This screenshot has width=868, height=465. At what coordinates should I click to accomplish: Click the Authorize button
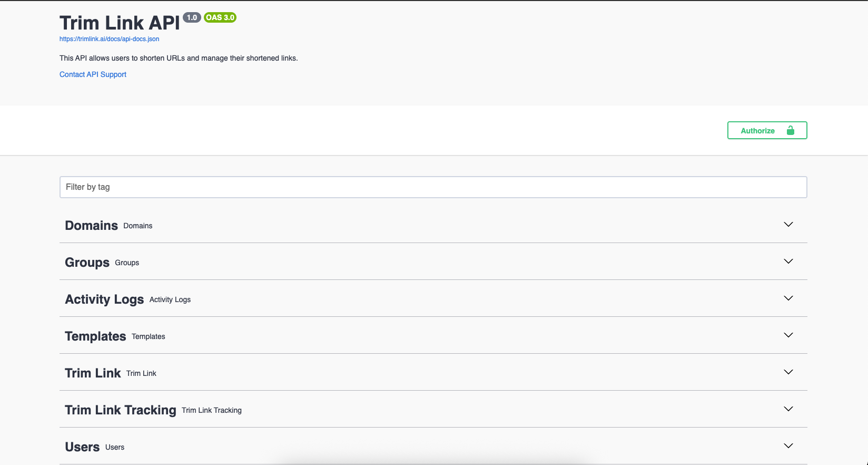[x=767, y=130]
